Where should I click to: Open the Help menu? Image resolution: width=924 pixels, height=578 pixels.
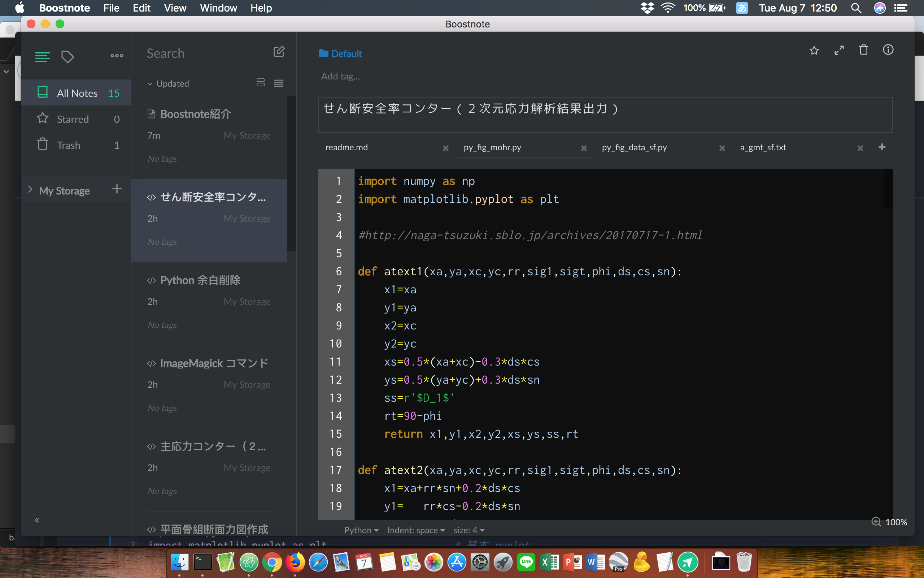[x=261, y=8]
